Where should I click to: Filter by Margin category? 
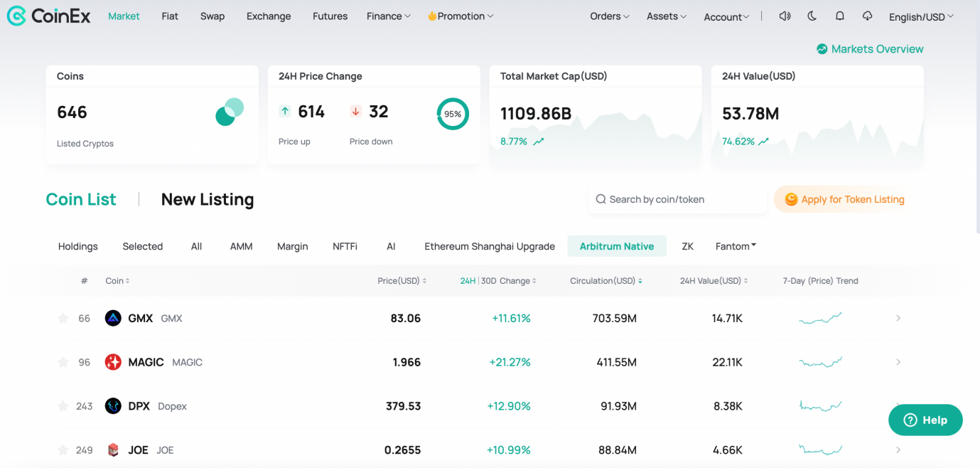pos(293,246)
